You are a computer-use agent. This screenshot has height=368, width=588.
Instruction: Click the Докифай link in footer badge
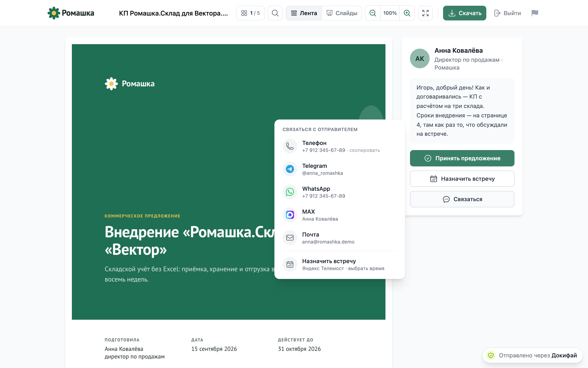tap(564, 355)
